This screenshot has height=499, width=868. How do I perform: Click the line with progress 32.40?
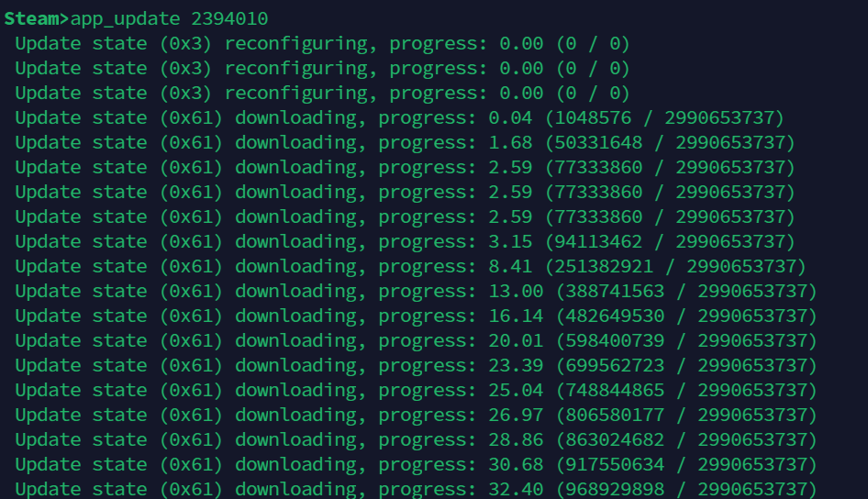(x=417, y=489)
